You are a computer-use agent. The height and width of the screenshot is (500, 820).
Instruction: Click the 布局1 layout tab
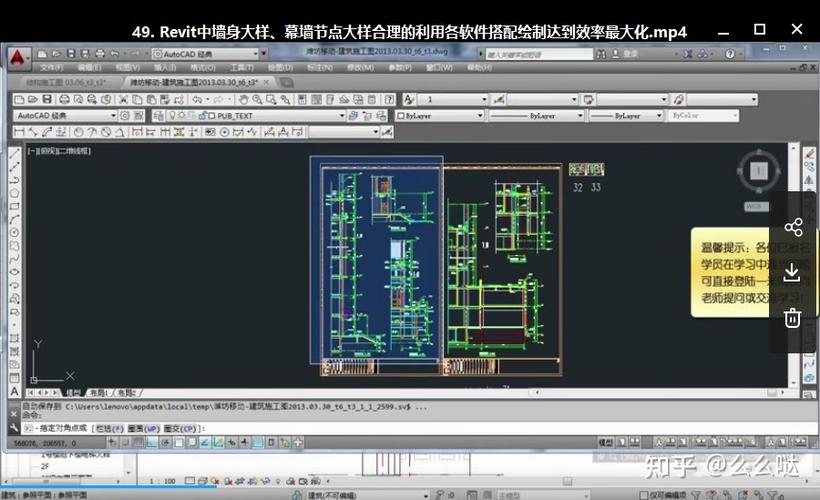coord(98,393)
